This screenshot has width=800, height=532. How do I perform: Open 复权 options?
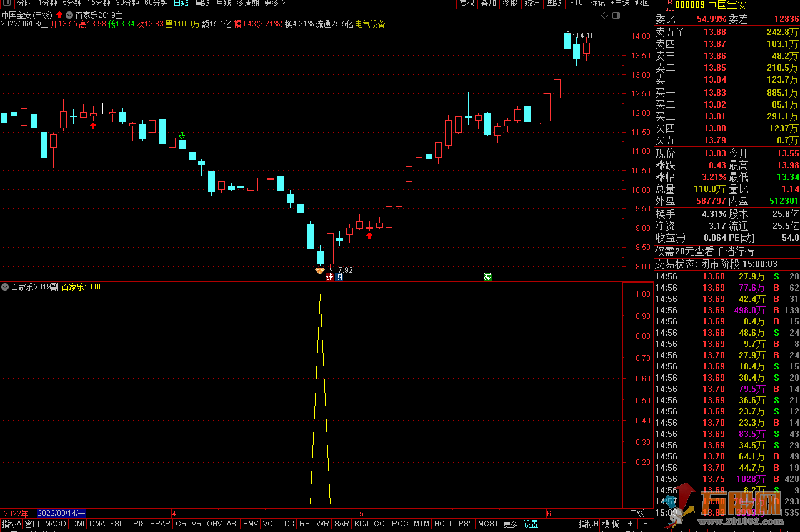pyautogui.click(x=467, y=3)
